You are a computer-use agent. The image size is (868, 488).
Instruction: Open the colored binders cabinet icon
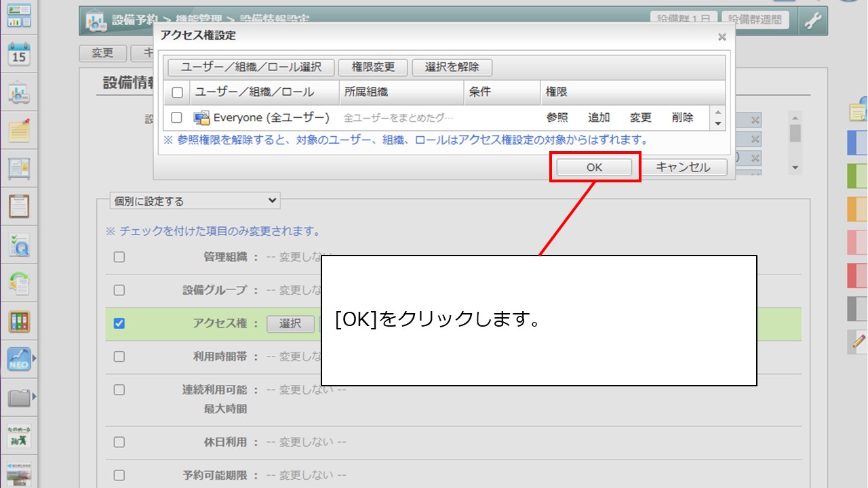pos(19,321)
